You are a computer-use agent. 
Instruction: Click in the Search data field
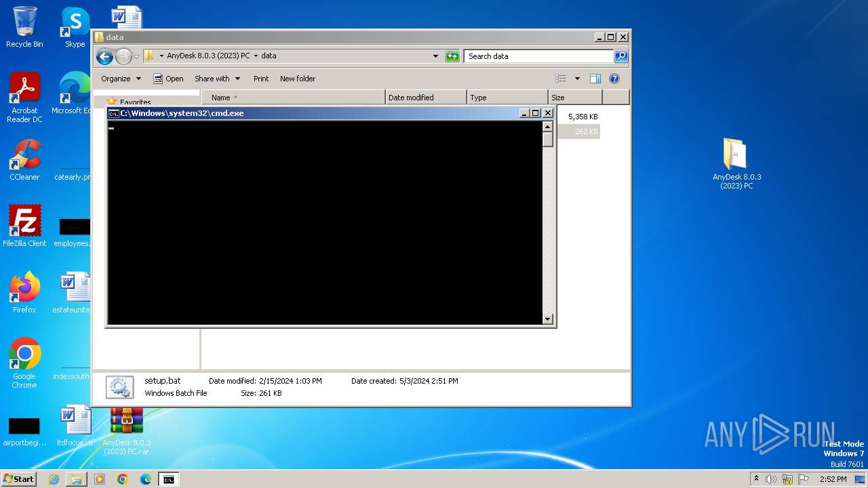(x=540, y=56)
